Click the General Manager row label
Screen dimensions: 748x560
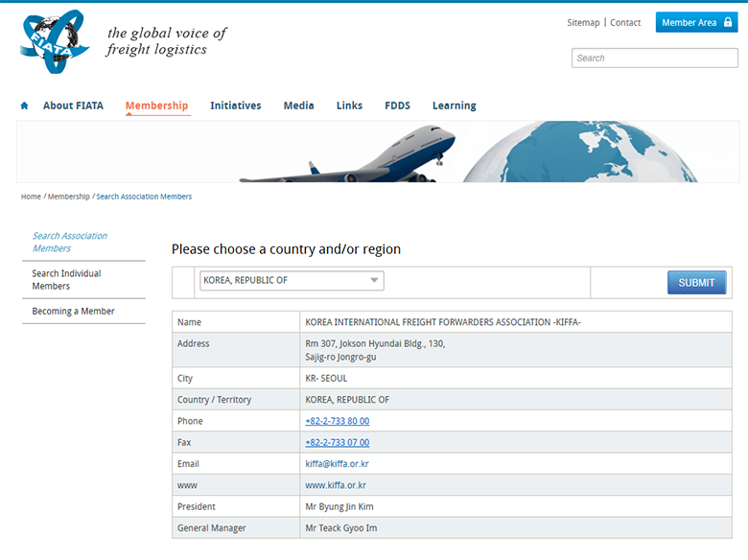(212, 528)
